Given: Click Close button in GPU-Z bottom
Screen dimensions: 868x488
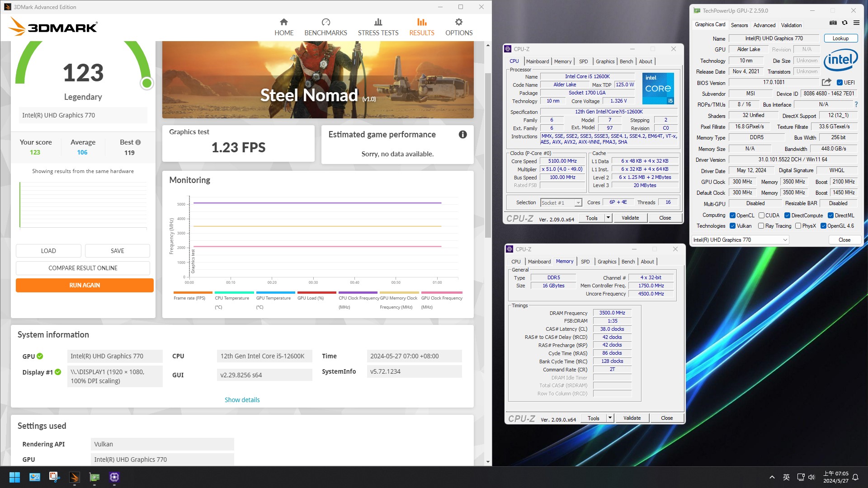Looking at the screenshot, I should click(844, 240).
